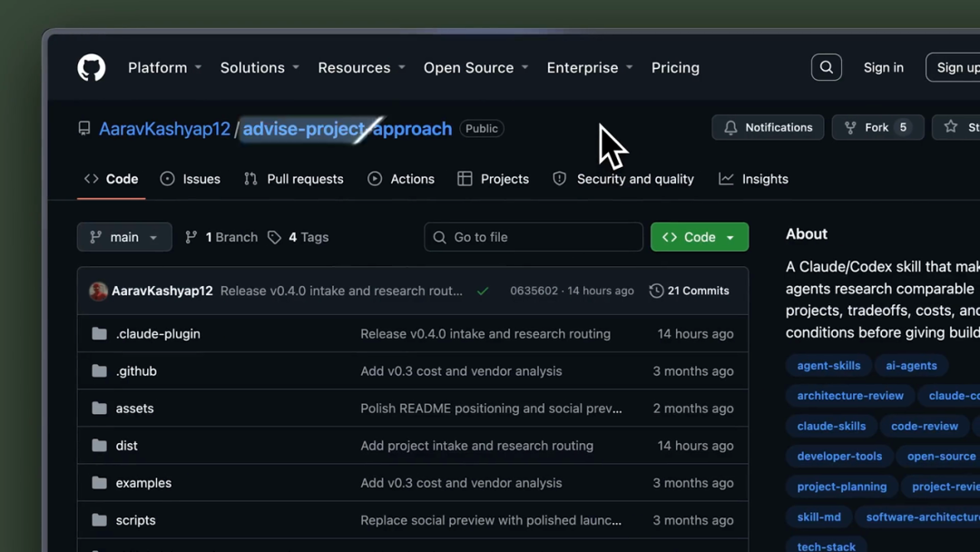980x552 pixels.
Task: View the 21 Commits history
Action: pos(690,291)
